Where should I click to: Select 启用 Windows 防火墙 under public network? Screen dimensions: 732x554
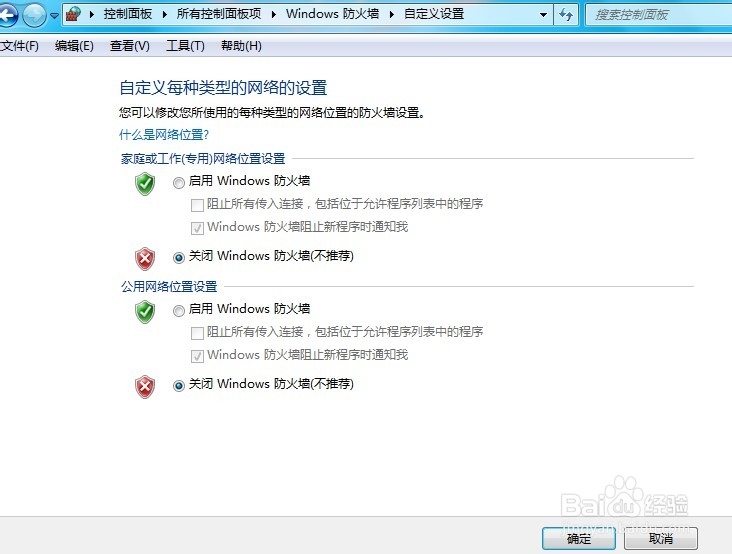tap(179, 310)
